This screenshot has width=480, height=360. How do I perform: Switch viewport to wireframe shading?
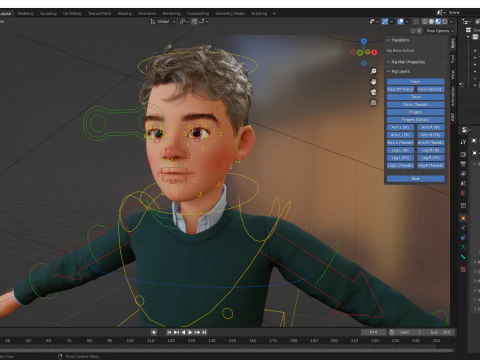(x=425, y=22)
